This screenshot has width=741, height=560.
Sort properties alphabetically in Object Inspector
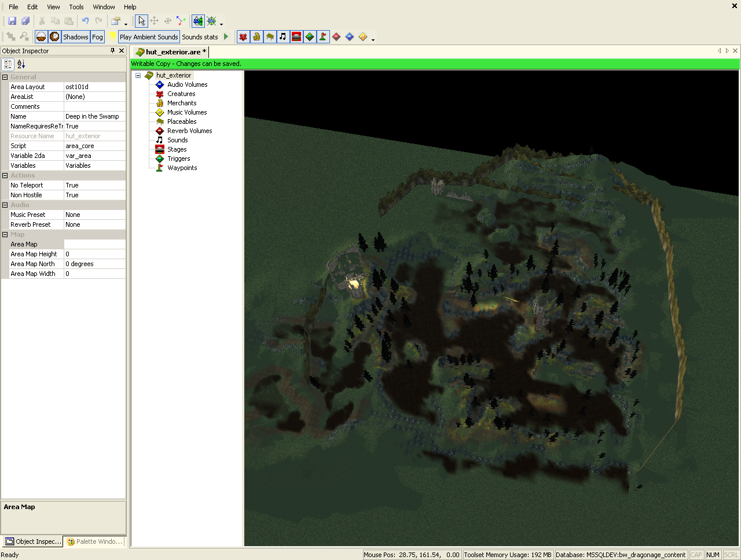(21, 64)
